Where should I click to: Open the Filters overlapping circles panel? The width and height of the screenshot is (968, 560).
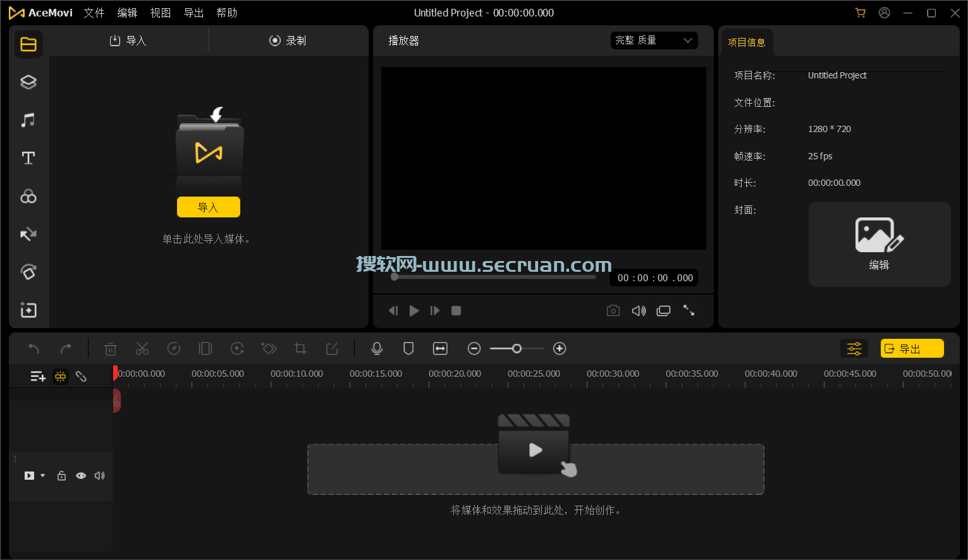pyautogui.click(x=28, y=197)
